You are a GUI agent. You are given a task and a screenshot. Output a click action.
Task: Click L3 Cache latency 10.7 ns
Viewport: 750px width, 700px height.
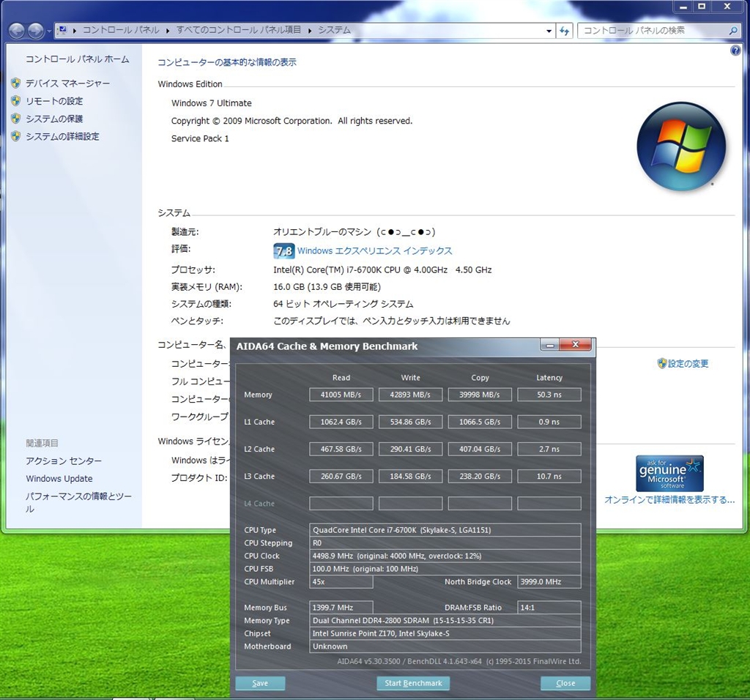pyautogui.click(x=549, y=477)
